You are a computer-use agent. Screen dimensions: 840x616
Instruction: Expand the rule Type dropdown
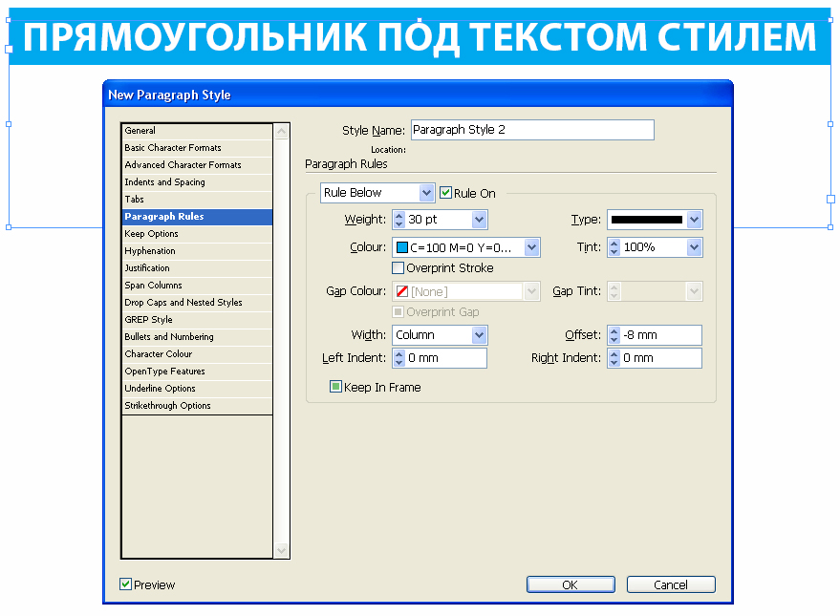(x=655, y=220)
